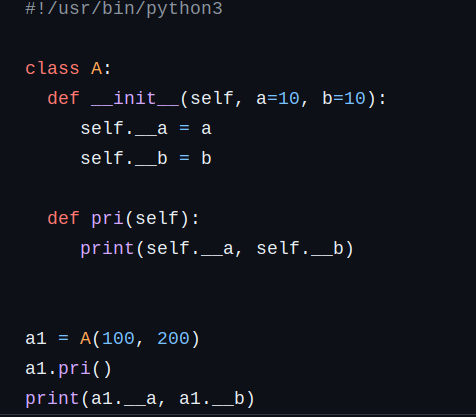Click the 'a1.pri()' call line
The width and height of the screenshot is (476, 417).
68,369
